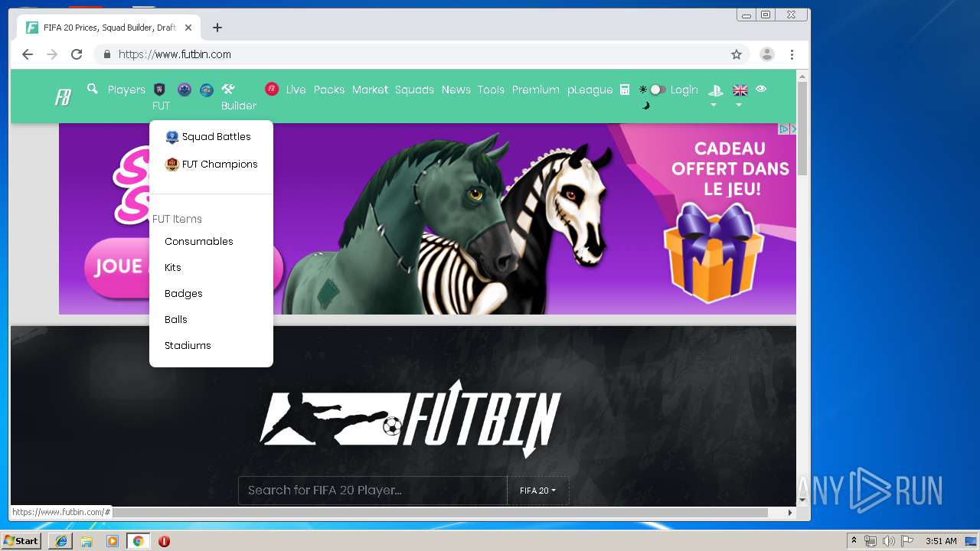Click the Login link

[684, 90]
